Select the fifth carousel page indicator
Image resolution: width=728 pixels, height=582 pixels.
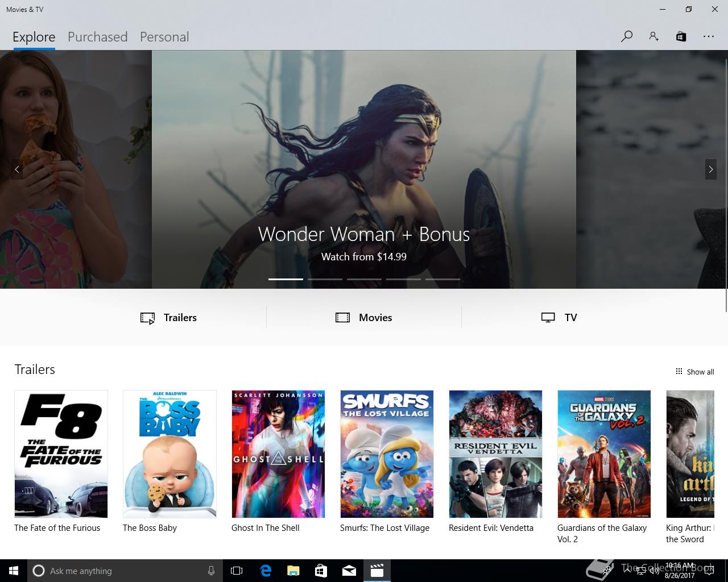[x=442, y=279]
